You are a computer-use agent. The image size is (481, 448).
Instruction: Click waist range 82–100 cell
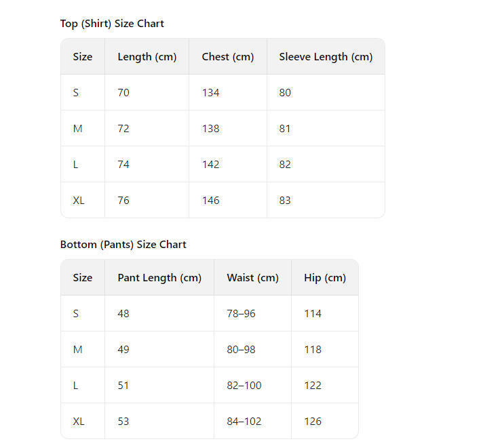click(244, 386)
